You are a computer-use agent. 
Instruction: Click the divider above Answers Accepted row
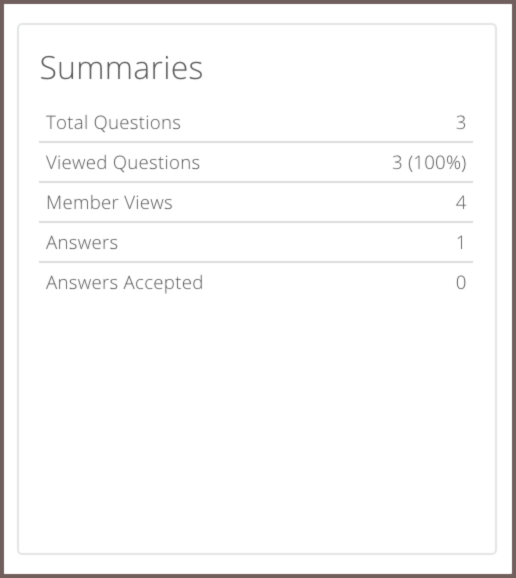[256, 262]
